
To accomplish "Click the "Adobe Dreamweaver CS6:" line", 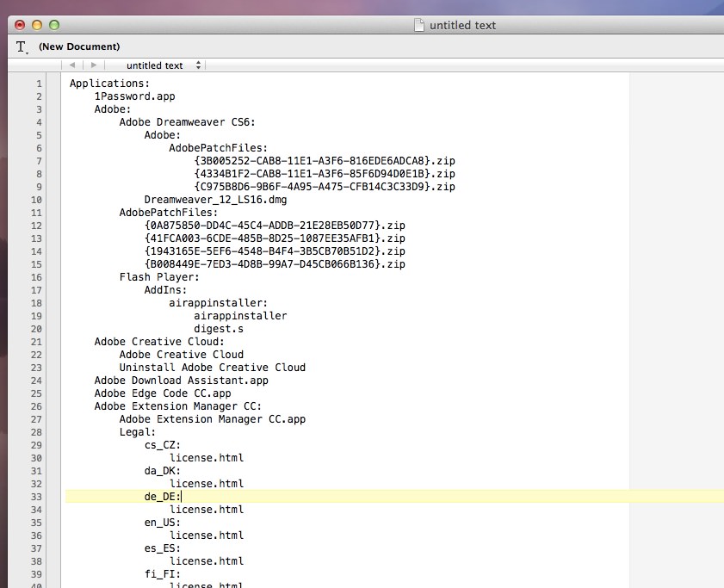I will pyautogui.click(x=187, y=122).
